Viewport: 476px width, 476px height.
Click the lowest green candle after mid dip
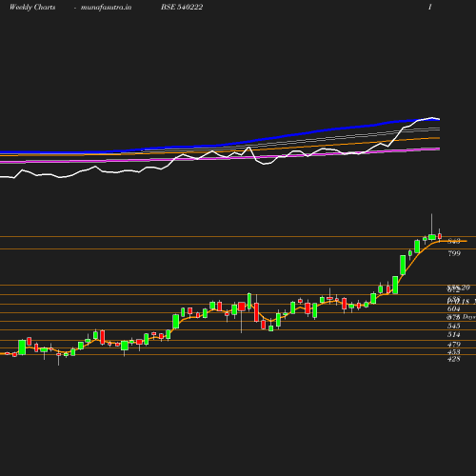(270, 328)
